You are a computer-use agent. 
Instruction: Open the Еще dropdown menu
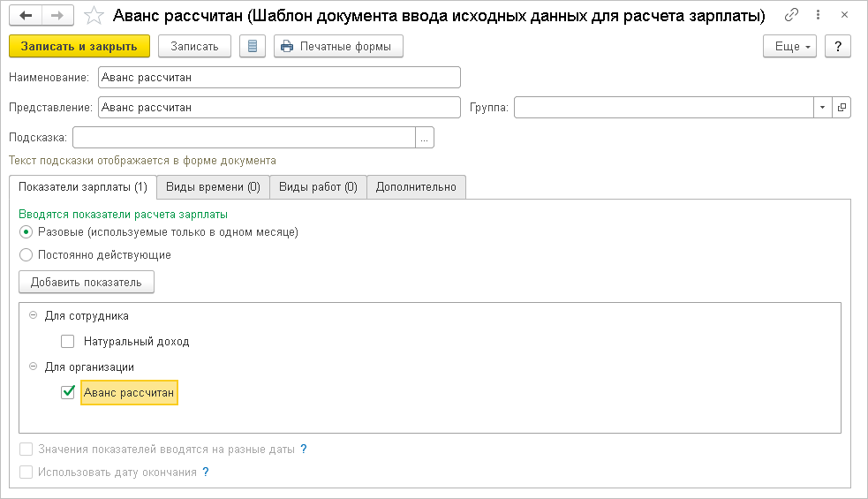[790, 47]
